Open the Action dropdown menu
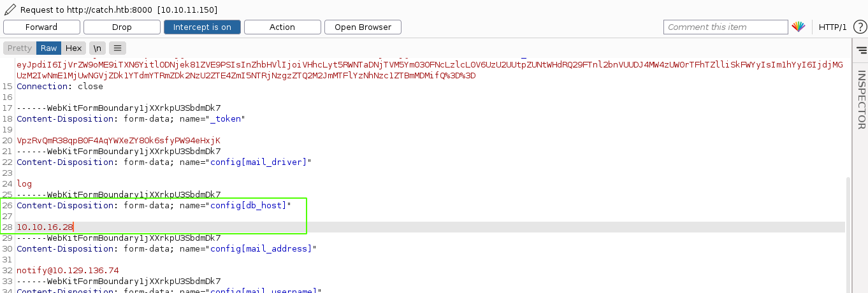 282,27
